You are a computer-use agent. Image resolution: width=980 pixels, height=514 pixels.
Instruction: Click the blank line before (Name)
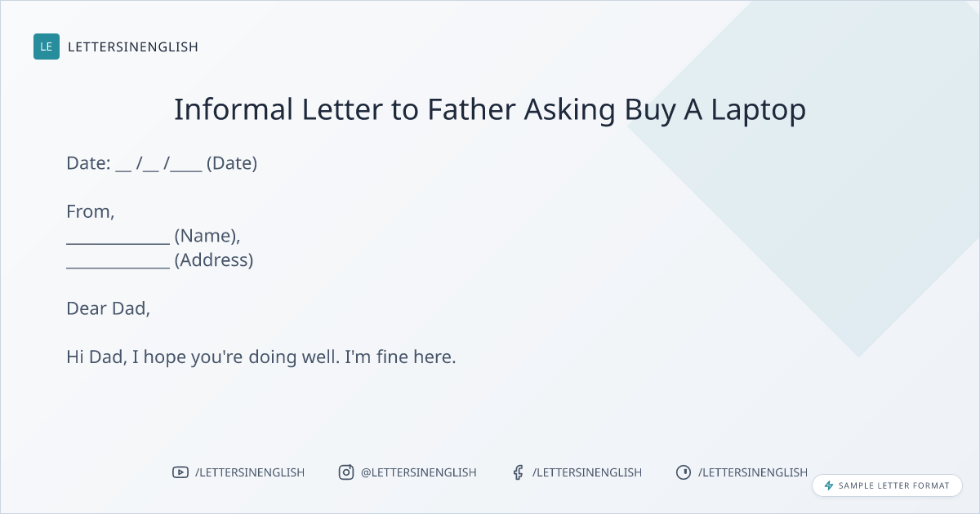coord(118,240)
